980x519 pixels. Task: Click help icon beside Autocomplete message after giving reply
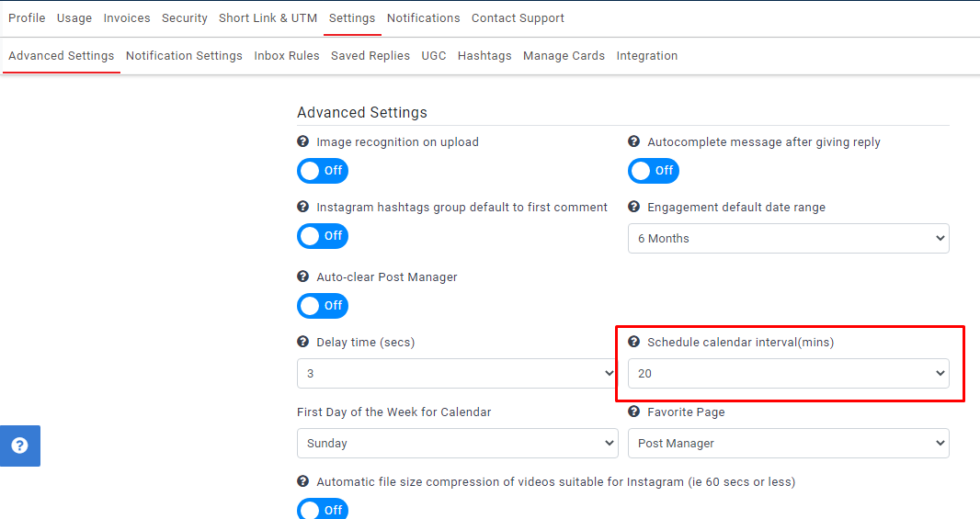coord(633,142)
